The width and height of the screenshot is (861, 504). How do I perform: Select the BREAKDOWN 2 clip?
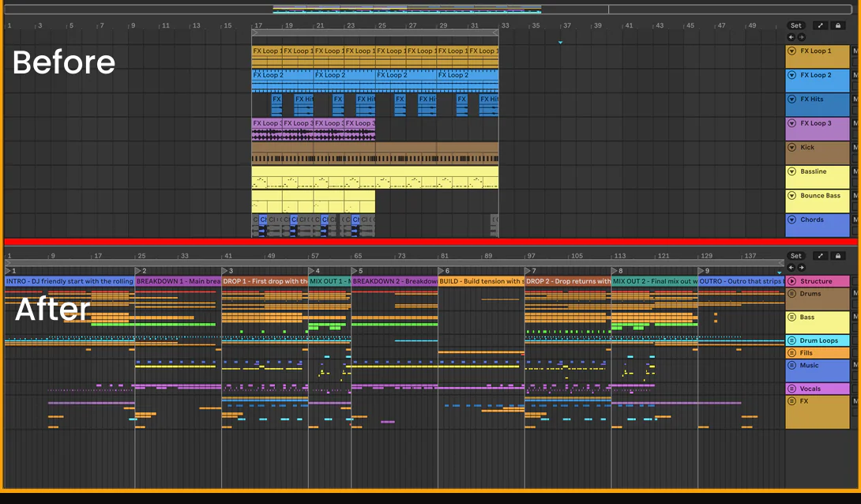[x=395, y=281]
